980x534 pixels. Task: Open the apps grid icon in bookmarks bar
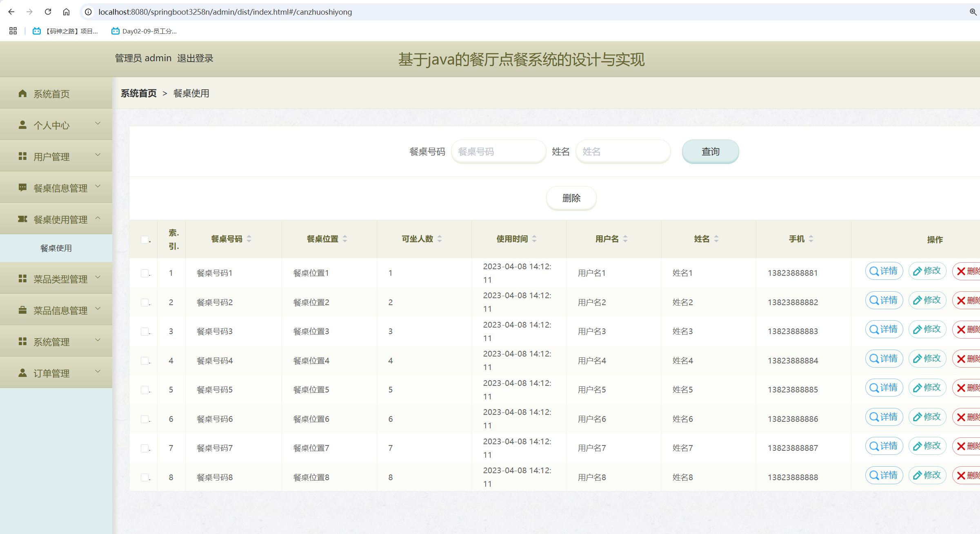tap(13, 31)
